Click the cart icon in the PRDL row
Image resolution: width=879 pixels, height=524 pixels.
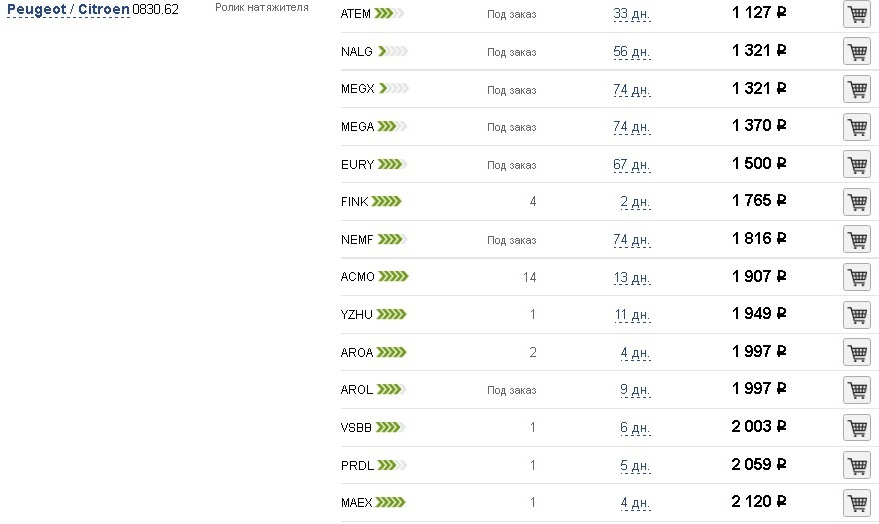(x=857, y=465)
